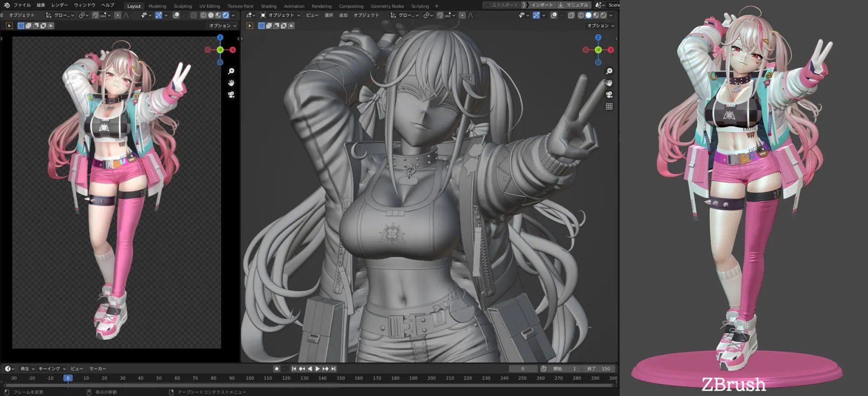This screenshot has width=868, height=396.
Task: Click blue Z axis on left viewport gizmo
Action: point(220,37)
